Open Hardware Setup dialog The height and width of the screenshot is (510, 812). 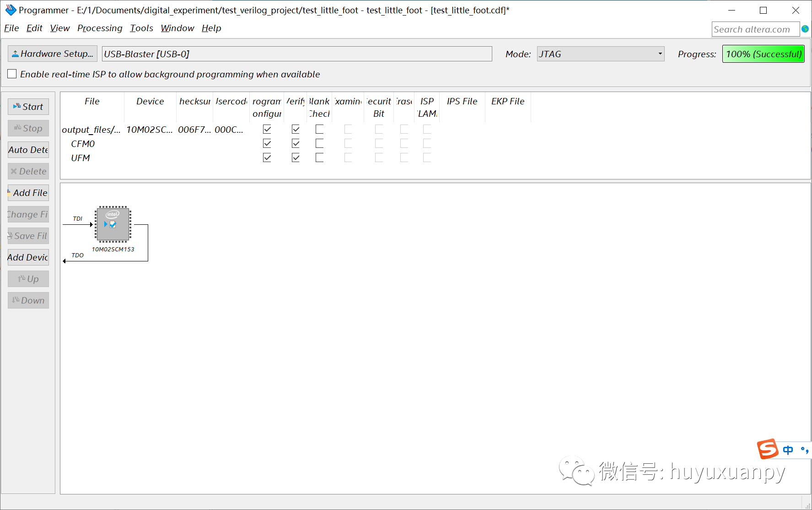[x=53, y=54]
